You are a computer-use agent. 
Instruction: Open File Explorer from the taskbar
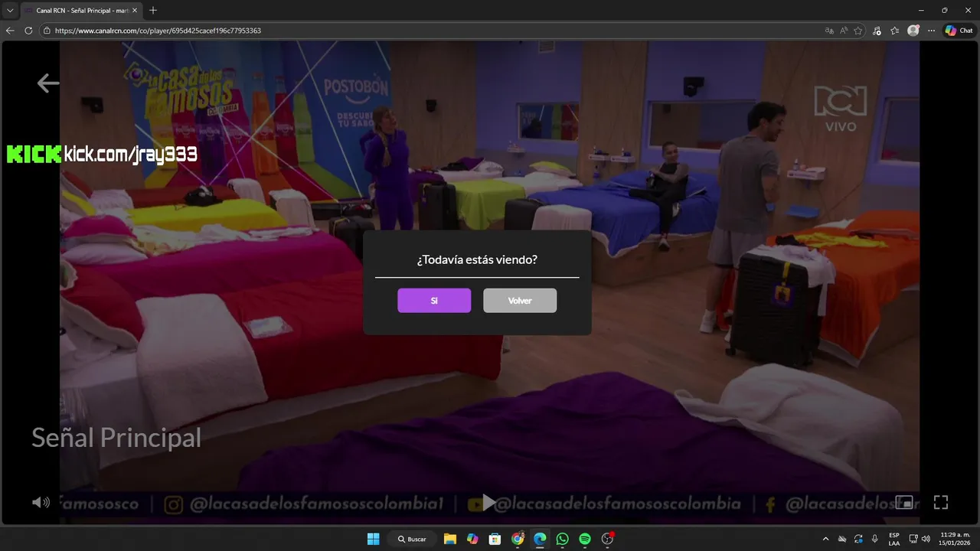(450, 539)
